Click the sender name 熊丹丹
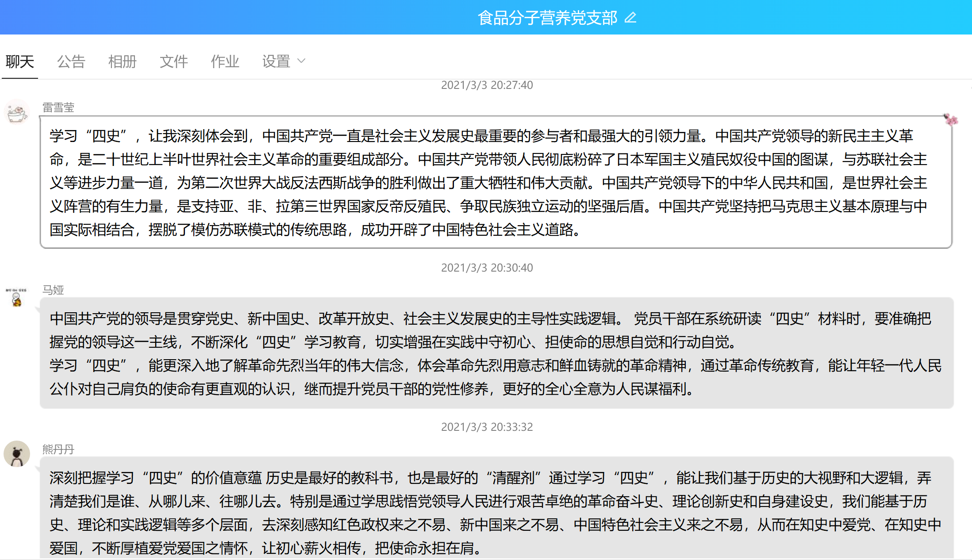The image size is (972, 560). click(58, 449)
